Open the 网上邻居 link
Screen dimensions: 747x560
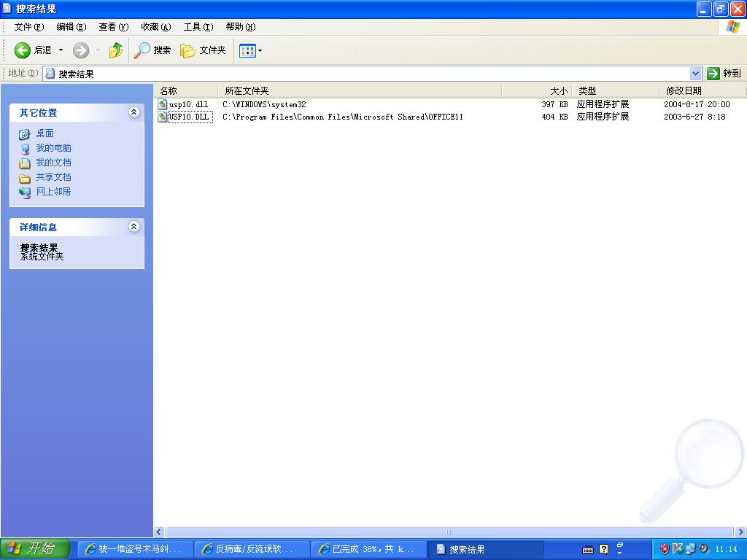pyautogui.click(x=53, y=192)
